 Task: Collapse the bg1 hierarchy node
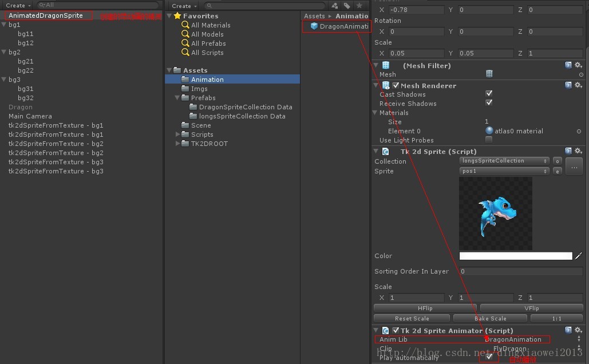[4, 25]
